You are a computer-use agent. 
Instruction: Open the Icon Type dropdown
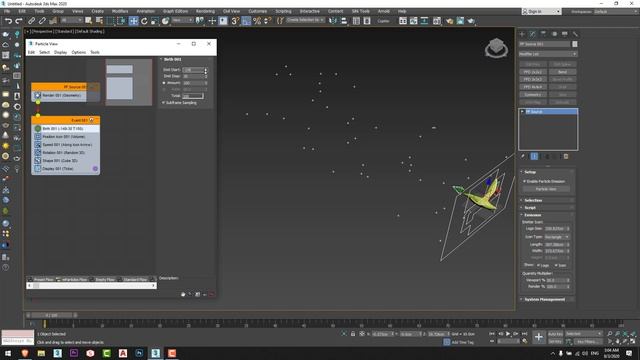coord(557,237)
